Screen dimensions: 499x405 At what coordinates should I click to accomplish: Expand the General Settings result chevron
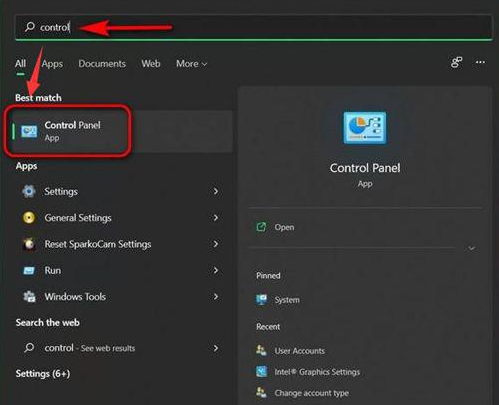coord(216,218)
